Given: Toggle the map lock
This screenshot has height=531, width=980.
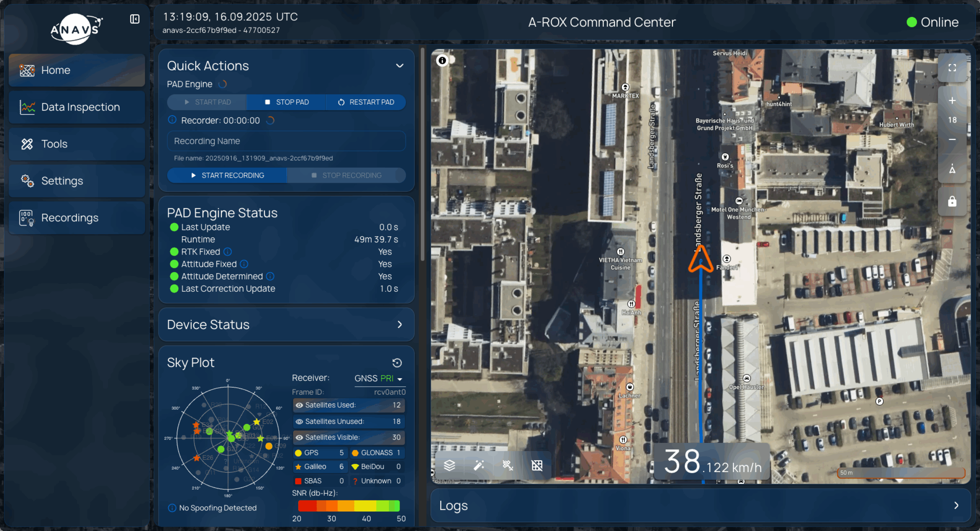Looking at the screenshot, I should 952,201.
